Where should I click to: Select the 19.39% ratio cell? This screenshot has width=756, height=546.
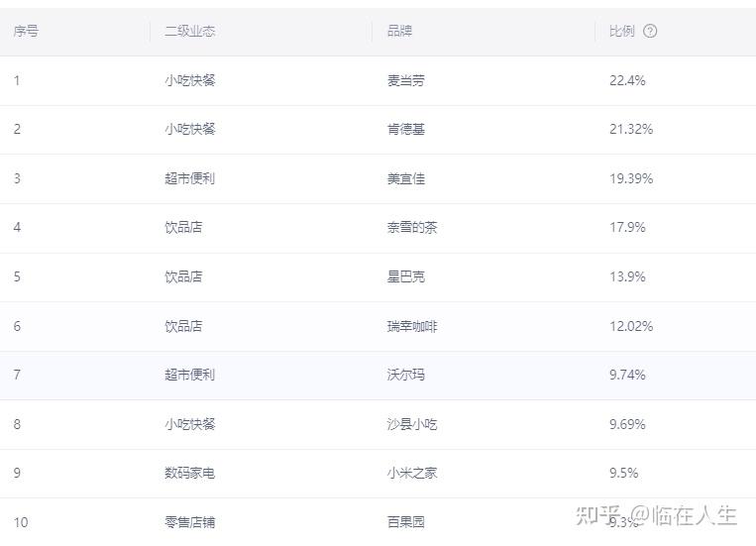[x=631, y=179]
